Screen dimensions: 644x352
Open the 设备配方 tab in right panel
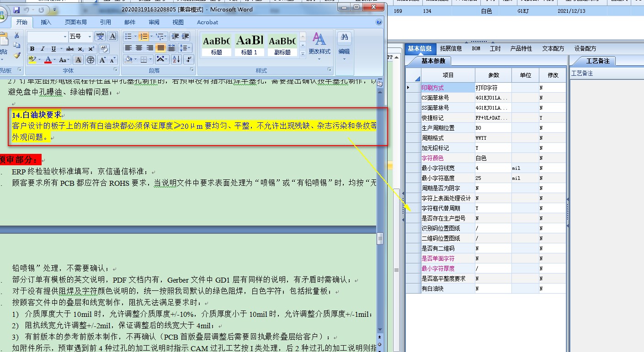585,48
